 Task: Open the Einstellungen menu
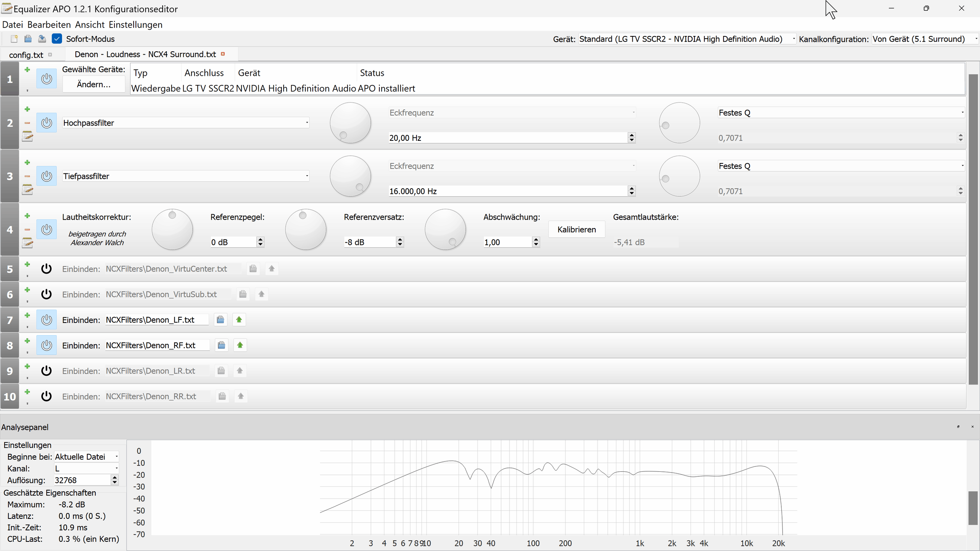pyautogui.click(x=135, y=24)
